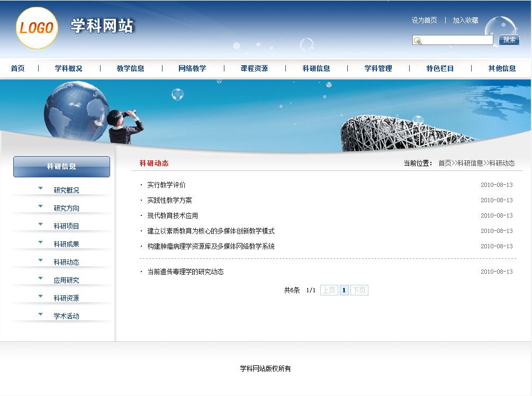Click the 搜索 button
Viewport: 532px width, 396px height.
click(x=509, y=40)
